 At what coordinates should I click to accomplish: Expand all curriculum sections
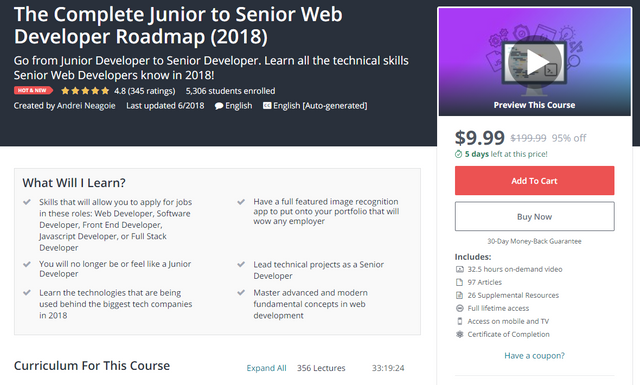coord(266,368)
